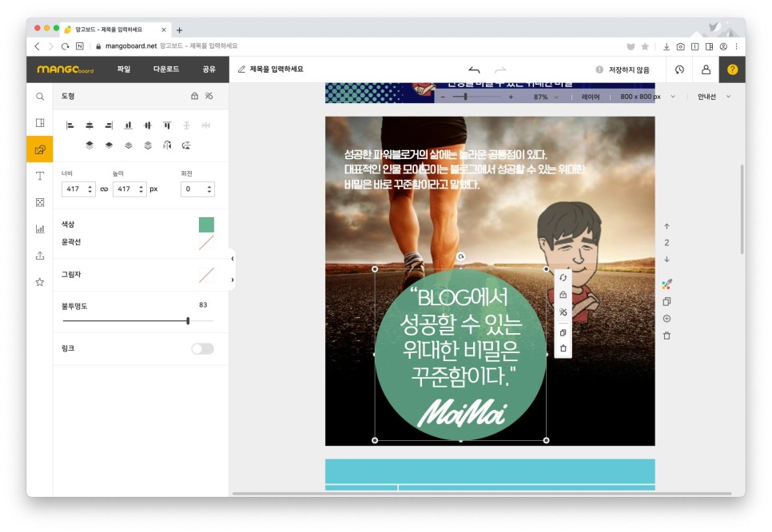
Task: Enable the 링크 toggle in the shape panel
Action: 202,349
